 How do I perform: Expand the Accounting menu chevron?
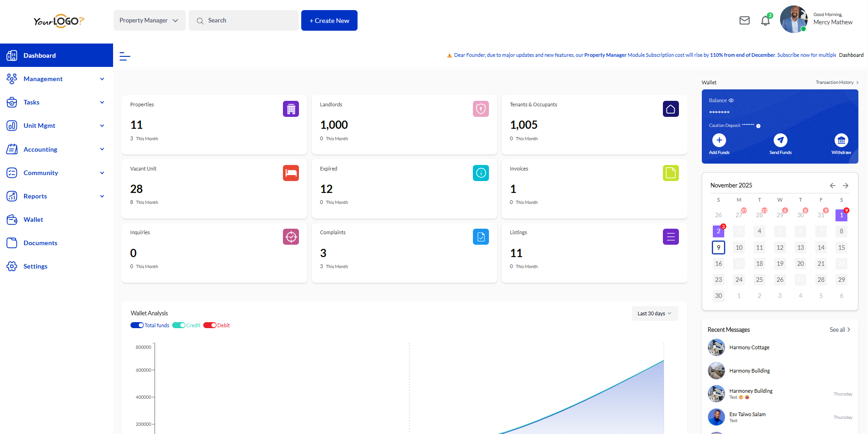coord(102,149)
